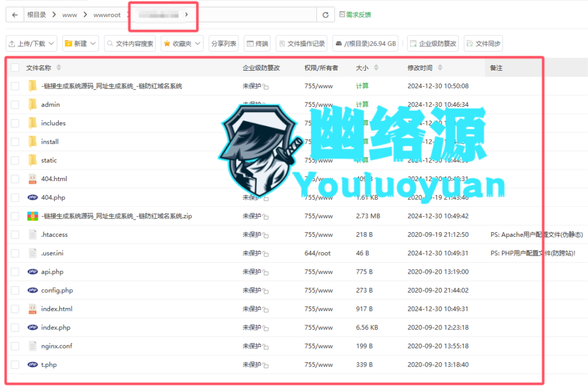Check the t.php file checkbox
Image resolution: width=588 pixels, height=388 pixels.
click(15, 365)
